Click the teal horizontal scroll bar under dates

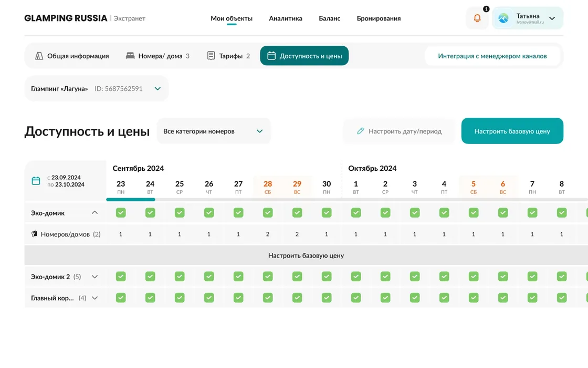tap(131, 199)
